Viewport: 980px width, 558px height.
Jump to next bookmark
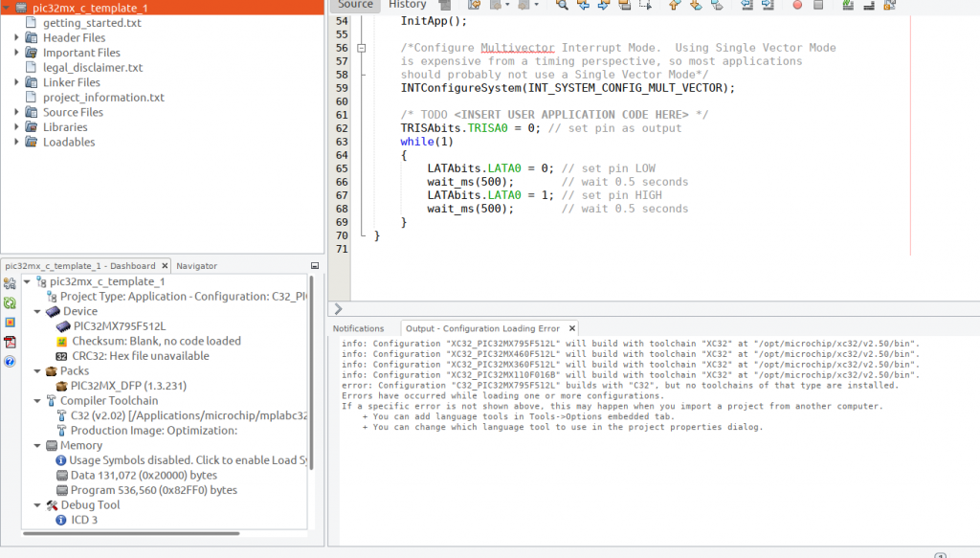[x=696, y=5]
